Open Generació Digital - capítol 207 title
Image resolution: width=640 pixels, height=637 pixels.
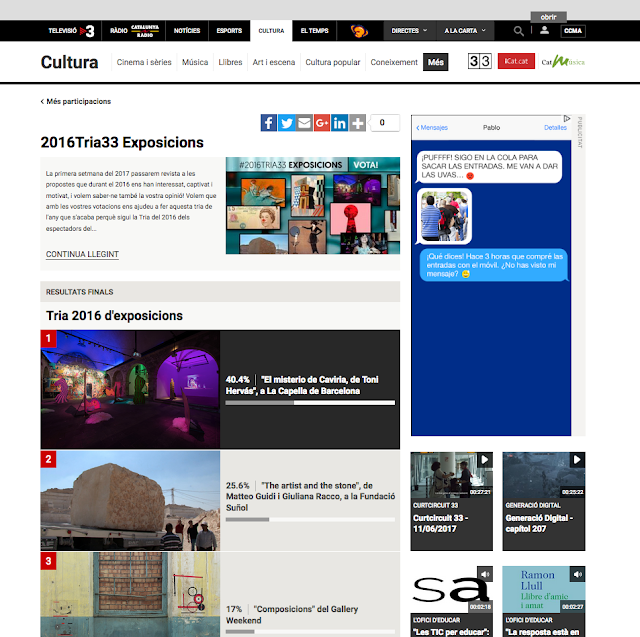click(539, 523)
